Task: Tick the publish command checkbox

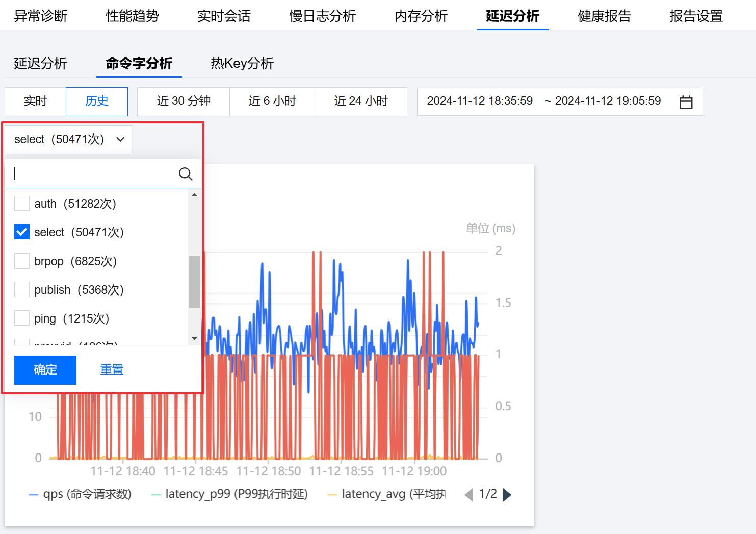Action: coord(22,290)
